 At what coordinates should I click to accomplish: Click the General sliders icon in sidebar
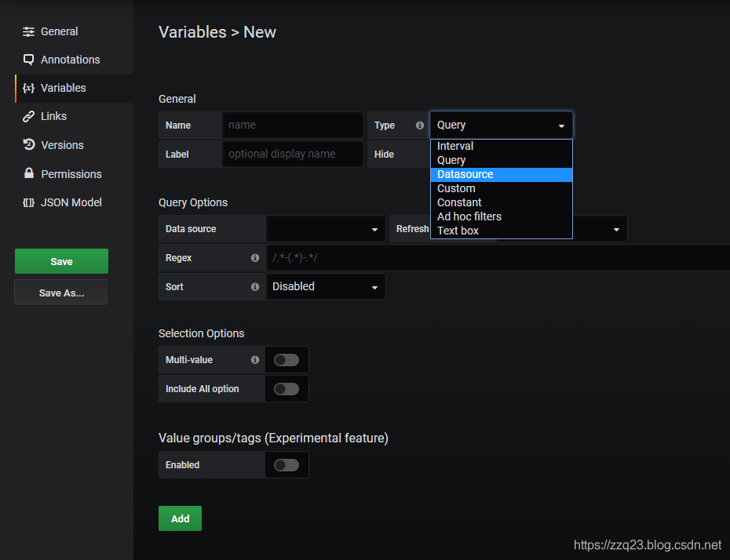tap(28, 31)
